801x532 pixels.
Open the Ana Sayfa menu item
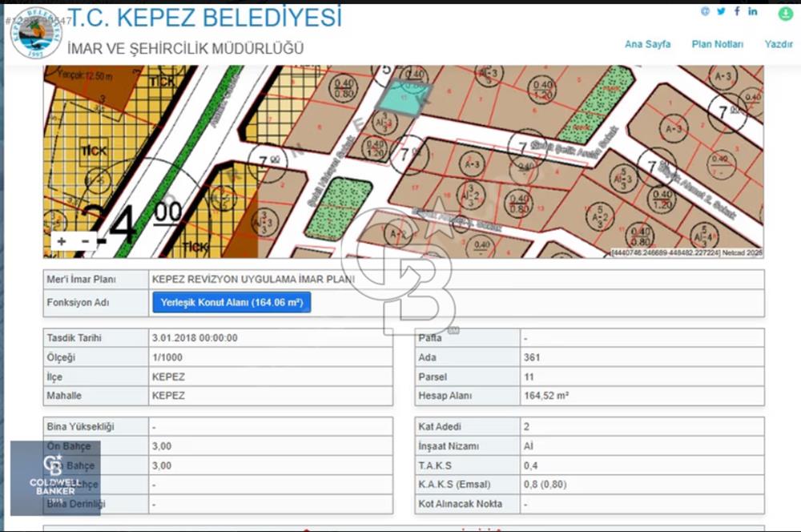[647, 45]
